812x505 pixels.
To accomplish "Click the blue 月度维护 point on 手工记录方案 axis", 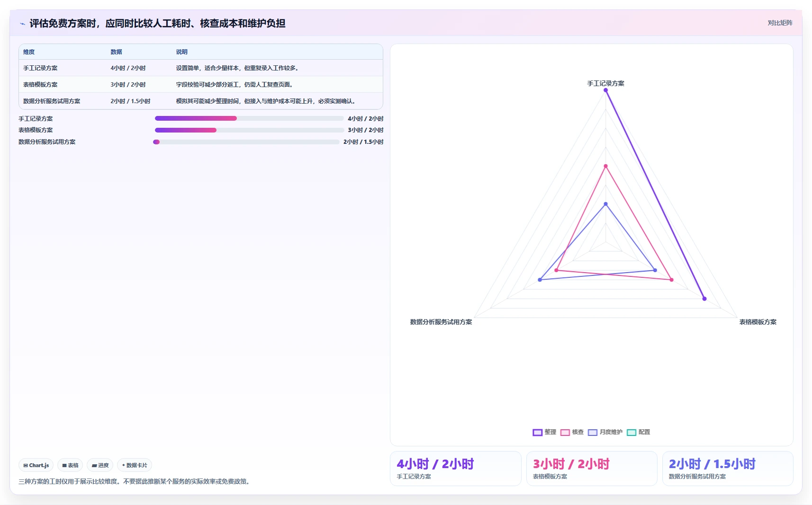I will [605, 204].
